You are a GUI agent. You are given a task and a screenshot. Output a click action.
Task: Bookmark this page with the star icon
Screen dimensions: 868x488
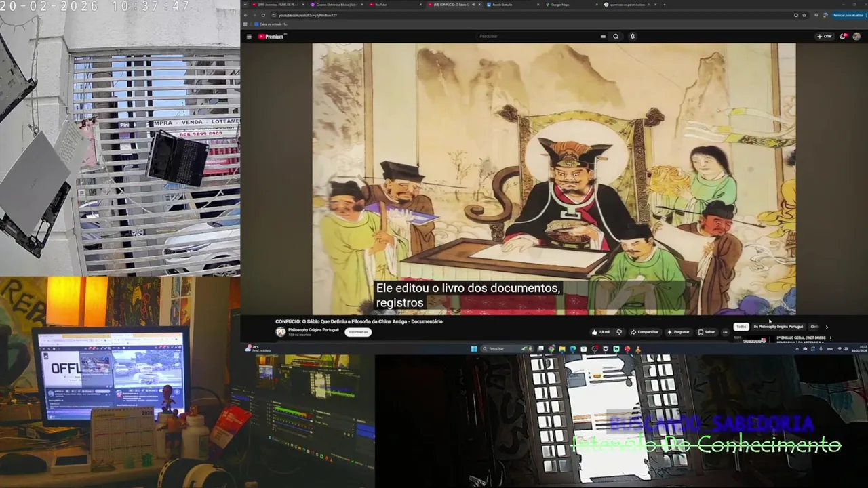(x=804, y=15)
